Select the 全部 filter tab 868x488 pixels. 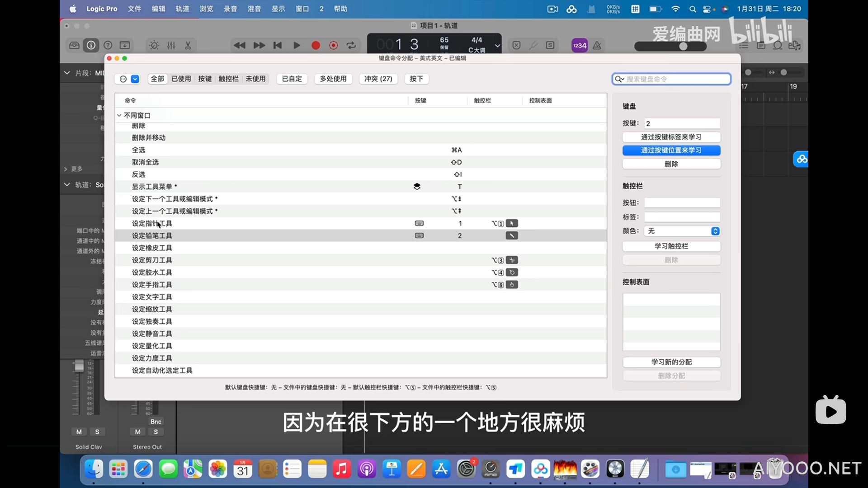(x=157, y=79)
